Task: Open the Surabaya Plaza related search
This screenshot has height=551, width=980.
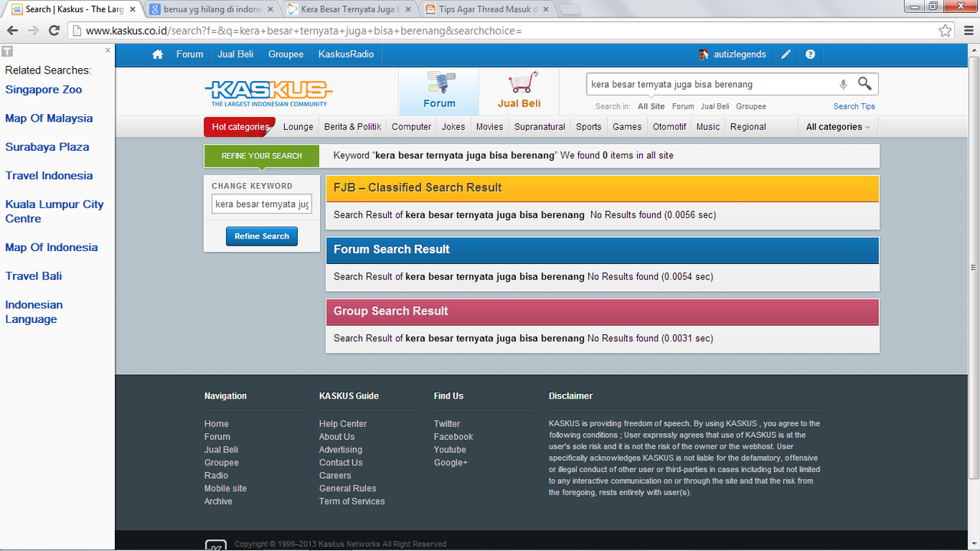Action: pyautogui.click(x=47, y=147)
